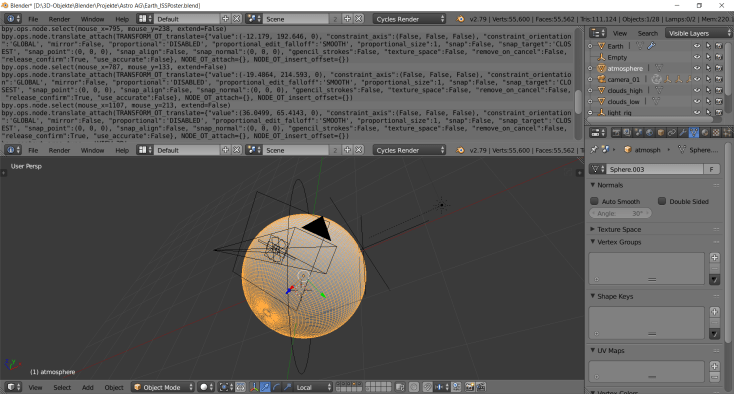Viewport: 734px width, 394px height.
Task: Click the camera_01 object icon in outliner
Action: point(602,79)
